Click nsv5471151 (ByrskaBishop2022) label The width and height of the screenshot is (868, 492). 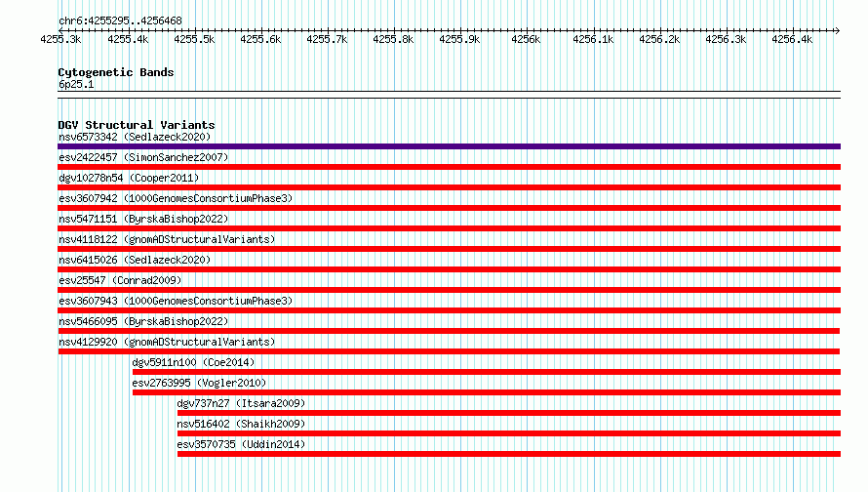click(143, 219)
